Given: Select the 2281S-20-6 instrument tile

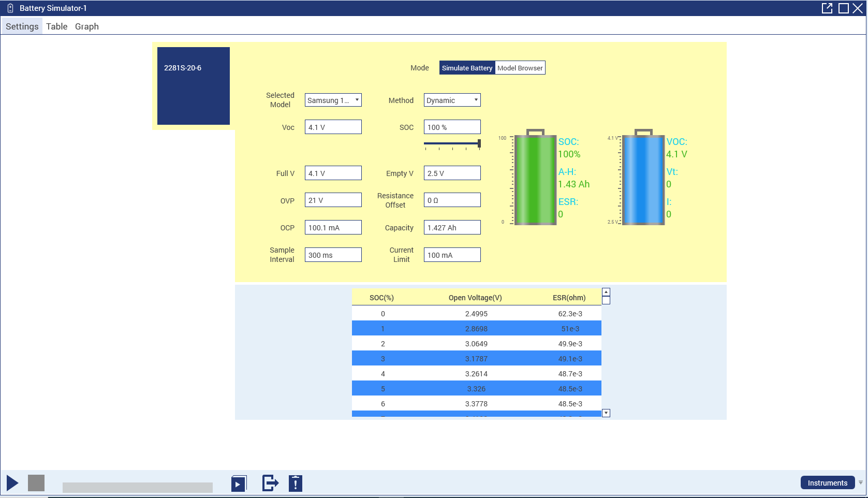Looking at the screenshot, I should [x=193, y=86].
